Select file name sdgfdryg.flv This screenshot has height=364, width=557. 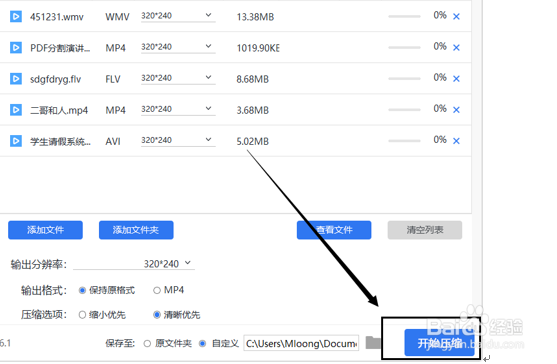(55, 79)
